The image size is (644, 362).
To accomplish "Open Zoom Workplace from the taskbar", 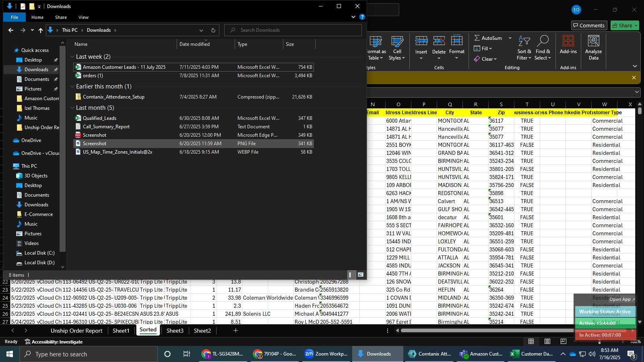I will click(x=326, y=354).
